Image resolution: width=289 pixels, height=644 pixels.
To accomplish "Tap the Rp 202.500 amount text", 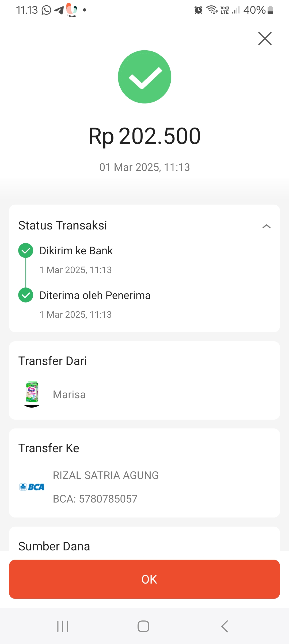I will tap(144, 136).
